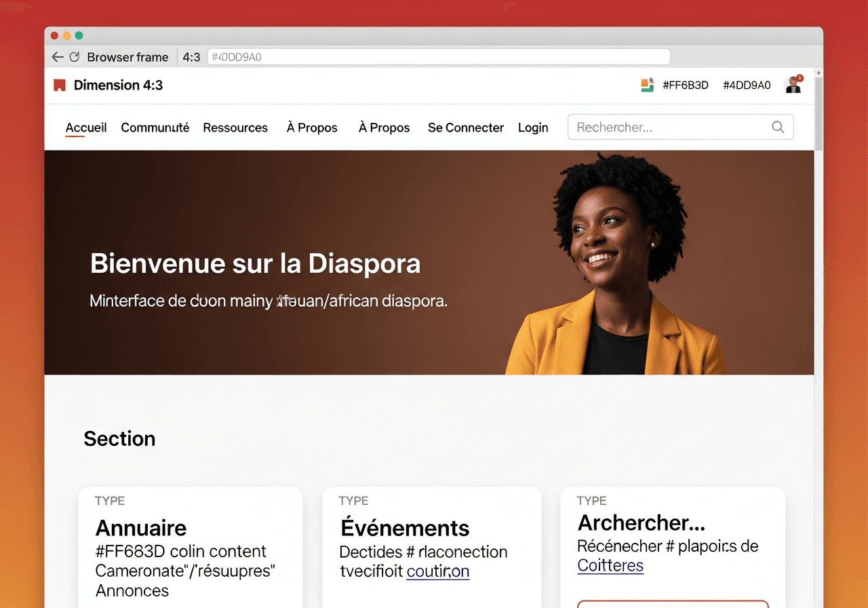Click the Coitteres link in the Archercher card
The width and height of the screenshot is (868, 608).
[x=610, y=565]
